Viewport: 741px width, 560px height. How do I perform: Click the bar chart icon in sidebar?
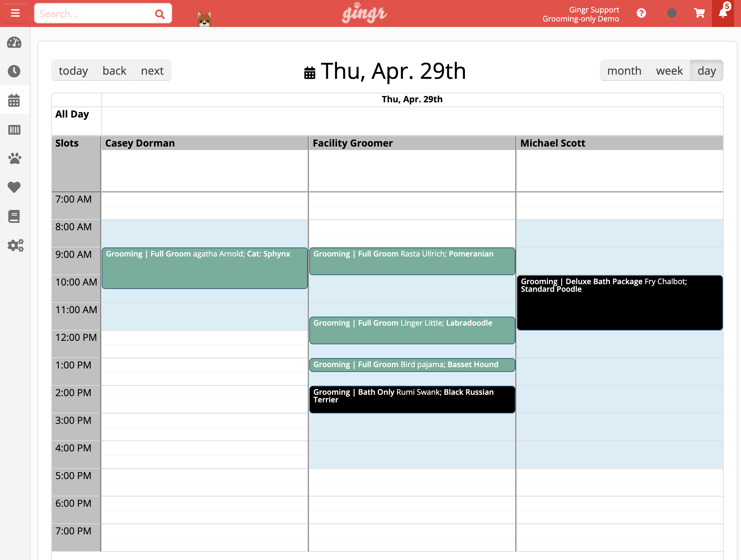(15, 130)
